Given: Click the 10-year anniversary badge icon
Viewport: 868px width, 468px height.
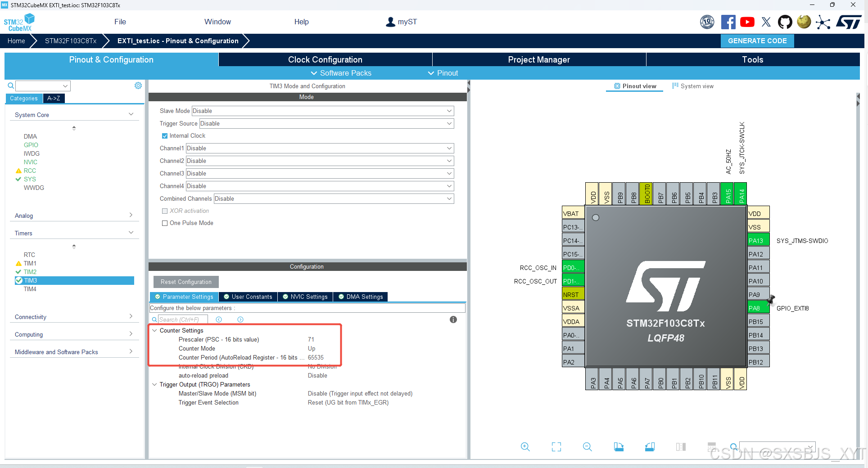Looking at the screenshot, I should (x=707, y=22).
